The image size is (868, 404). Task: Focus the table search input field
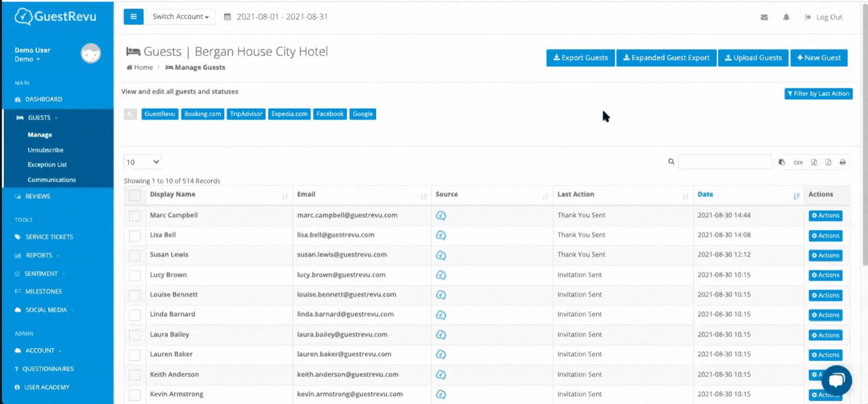click(725, 162)
